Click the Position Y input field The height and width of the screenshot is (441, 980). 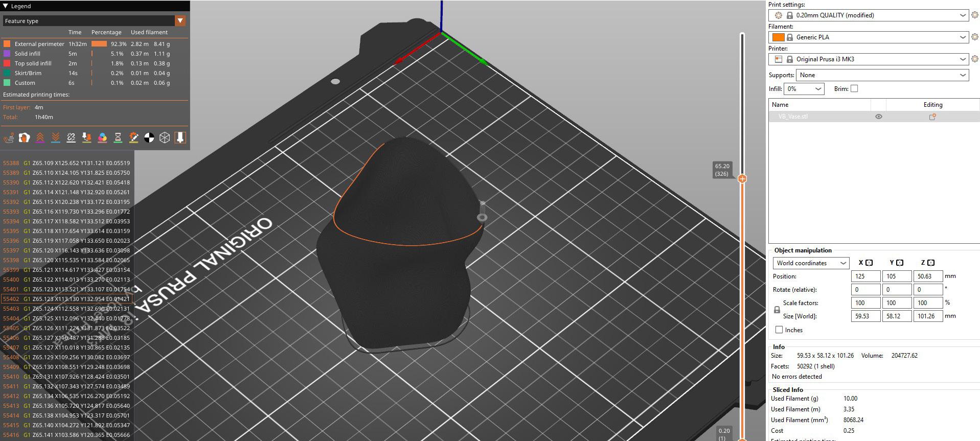pos(897,276)
